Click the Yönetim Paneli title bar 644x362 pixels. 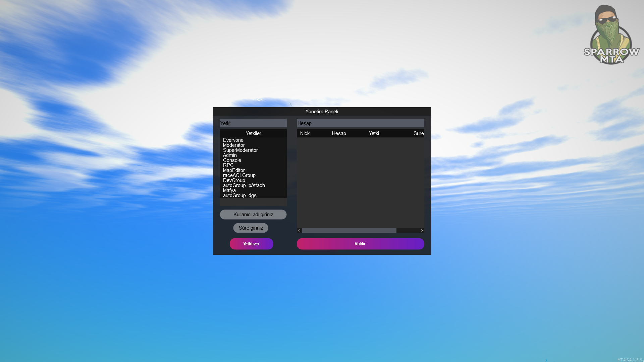click(x=322, y=112)
